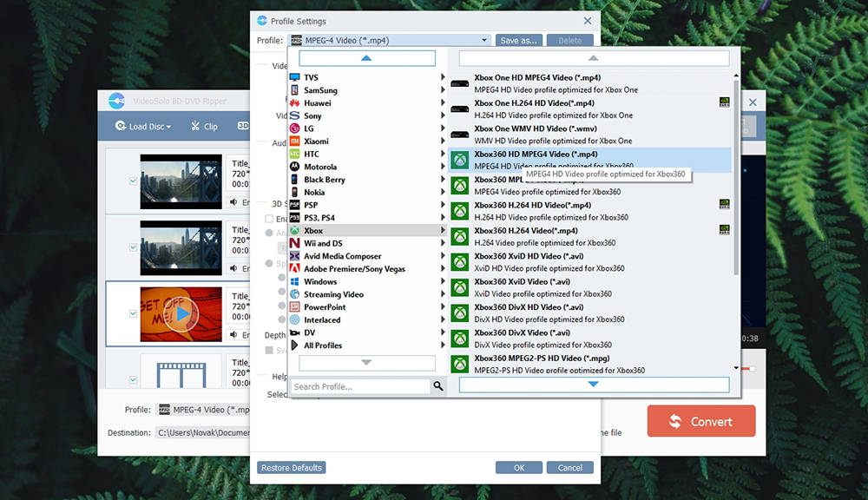868x500 pixels.
Task: Select Xbox One HD MPEG4 Video profile
Action: (590, 83)
